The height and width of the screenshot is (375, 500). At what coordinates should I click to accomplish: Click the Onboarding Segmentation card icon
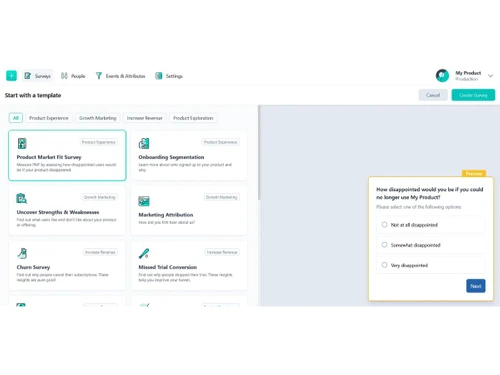[144, 143]
